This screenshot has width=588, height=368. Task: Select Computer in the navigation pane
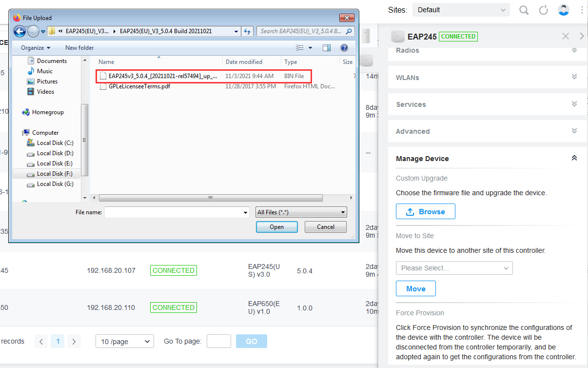[40, 133]
